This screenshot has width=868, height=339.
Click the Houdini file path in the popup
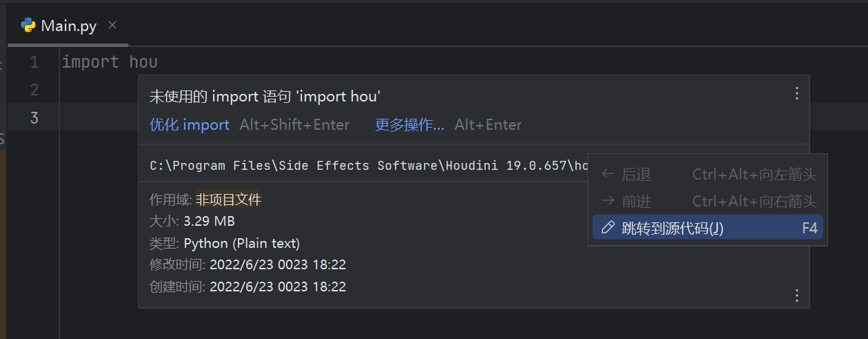tap(365, 166)
